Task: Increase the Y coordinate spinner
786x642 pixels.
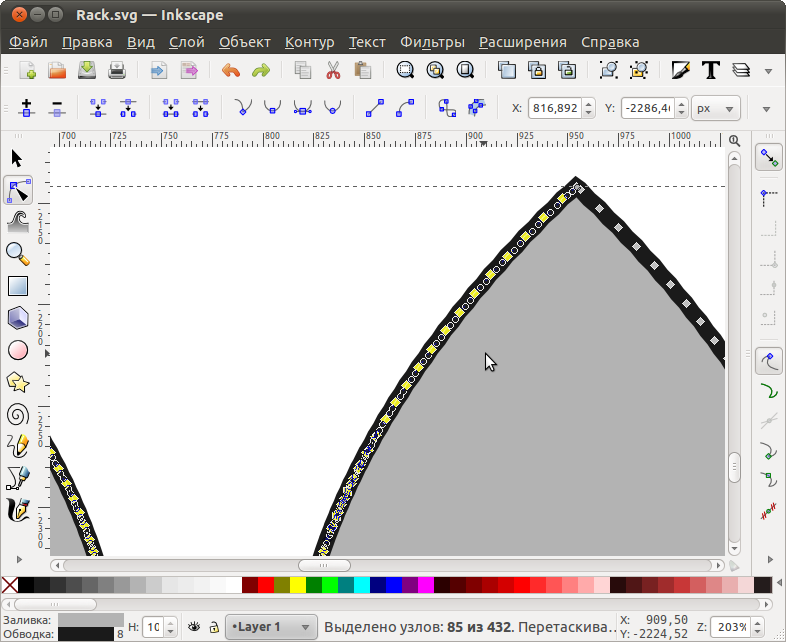Action: (x=681, y=103)
